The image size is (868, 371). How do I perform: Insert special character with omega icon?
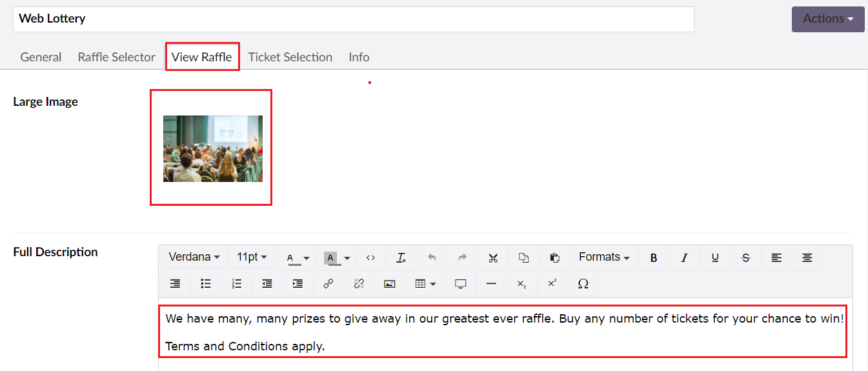(583, 283)
